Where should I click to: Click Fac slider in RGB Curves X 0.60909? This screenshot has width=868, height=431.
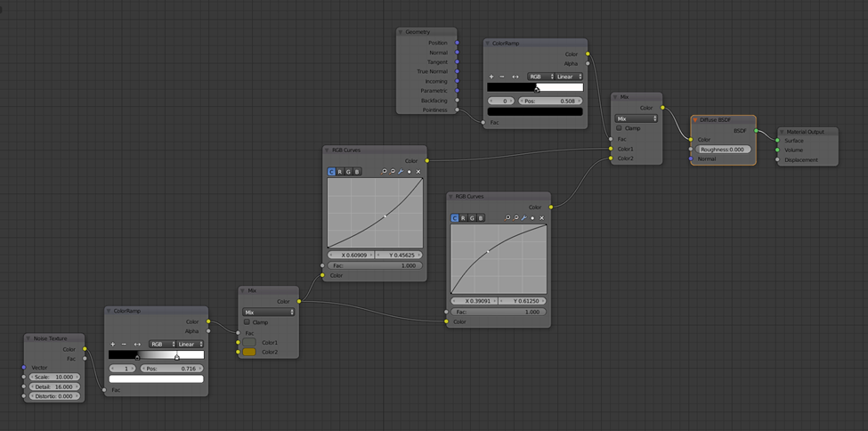click(375, 266)
